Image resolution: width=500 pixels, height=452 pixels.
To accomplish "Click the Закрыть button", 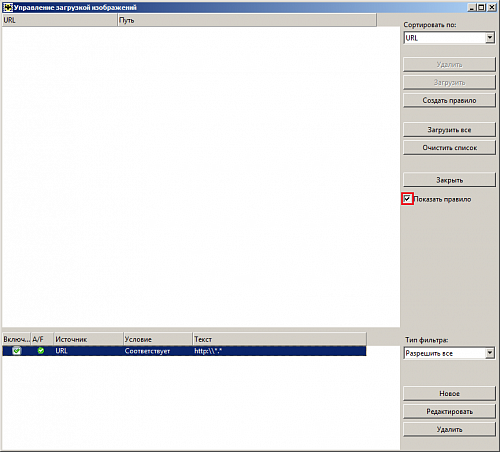I will click(x=449, y=180).
